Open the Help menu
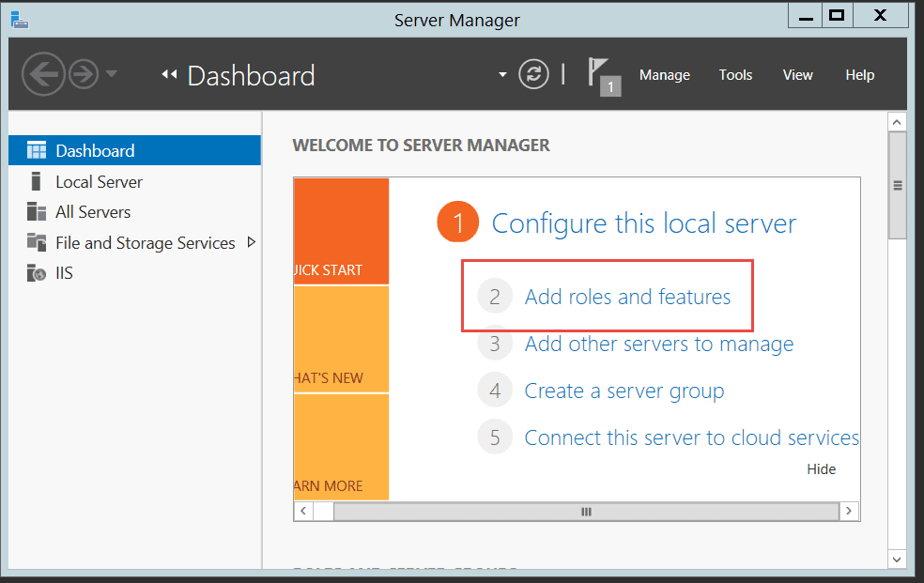The image size is (924, 583). point(860,75)
